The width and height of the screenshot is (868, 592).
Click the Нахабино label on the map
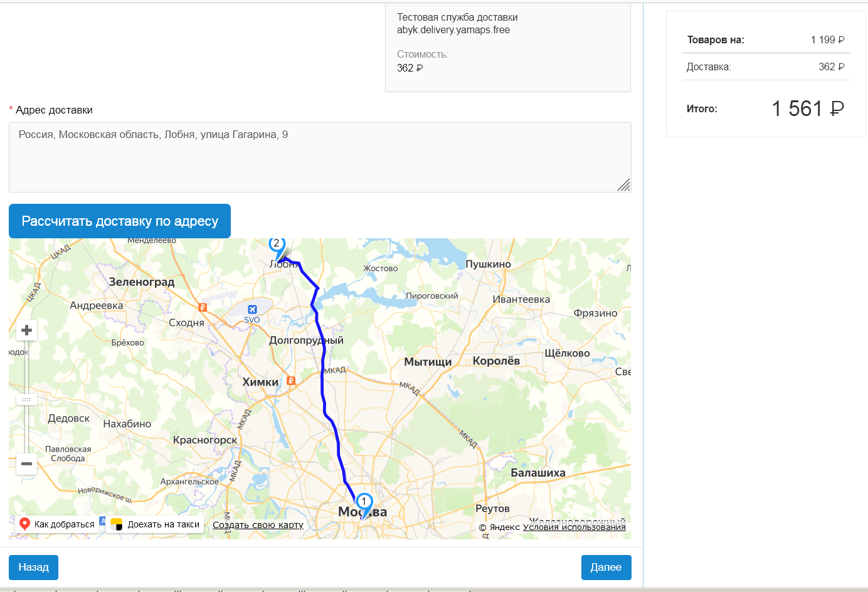tap(127, 424)
